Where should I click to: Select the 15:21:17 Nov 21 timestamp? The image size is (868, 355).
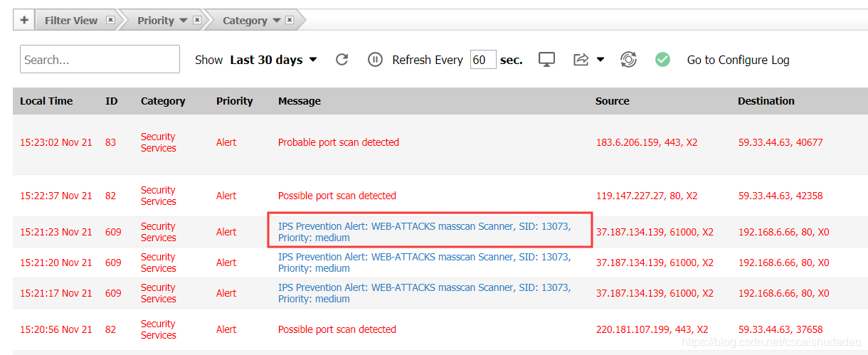coord(56,293)
